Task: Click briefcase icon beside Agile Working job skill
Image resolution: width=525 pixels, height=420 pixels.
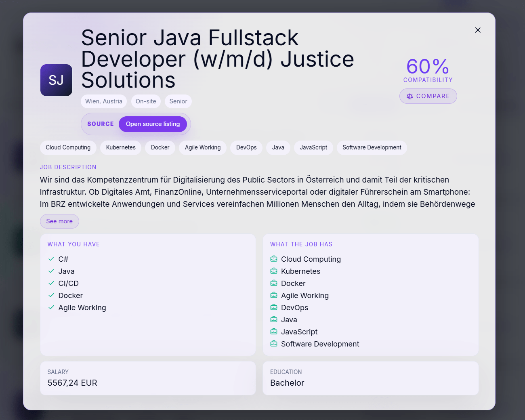Action: point(274,295)
